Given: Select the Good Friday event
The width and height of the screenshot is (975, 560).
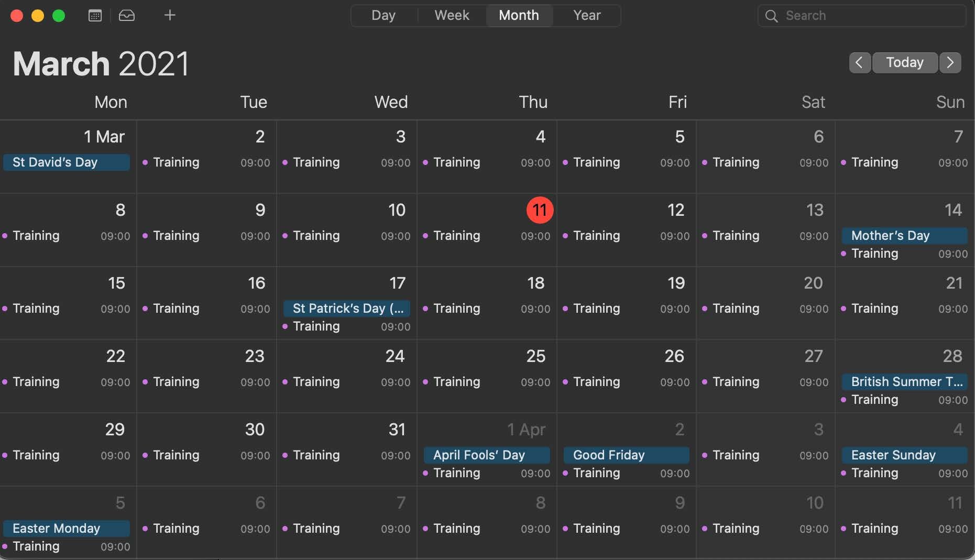Looking at the screenshot, I should point(626,455).
